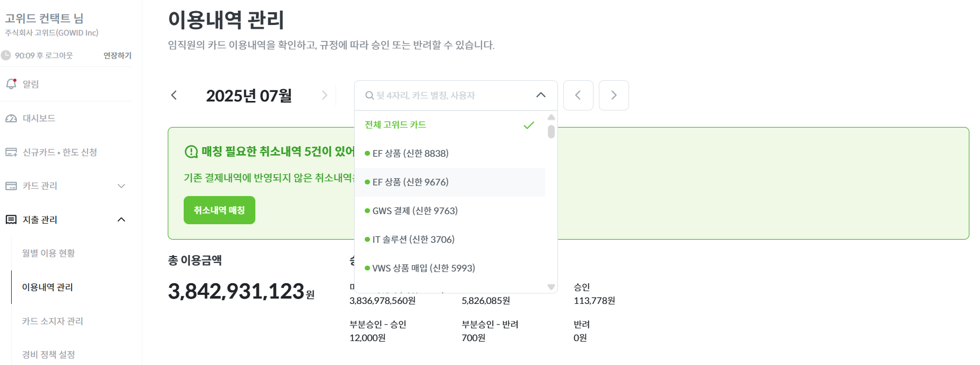Click the new card application icon
This screenshot has height=365, width=980.
[x=11, y=152]
